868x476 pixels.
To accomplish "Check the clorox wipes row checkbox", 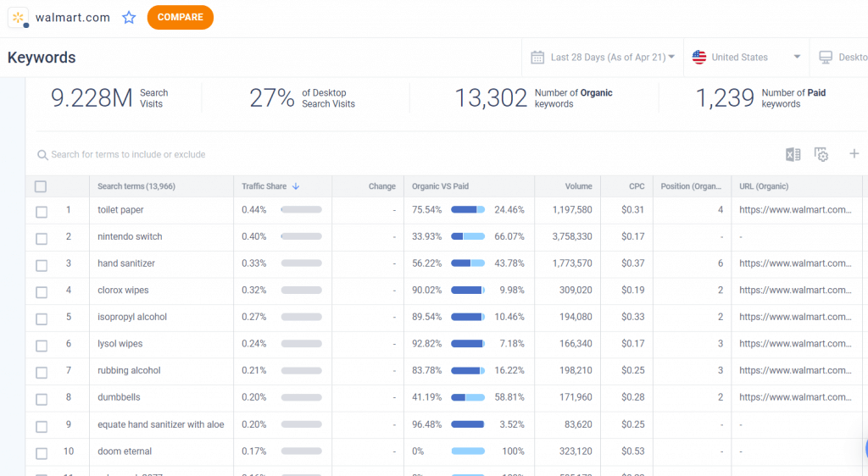I will coord(42,292).
